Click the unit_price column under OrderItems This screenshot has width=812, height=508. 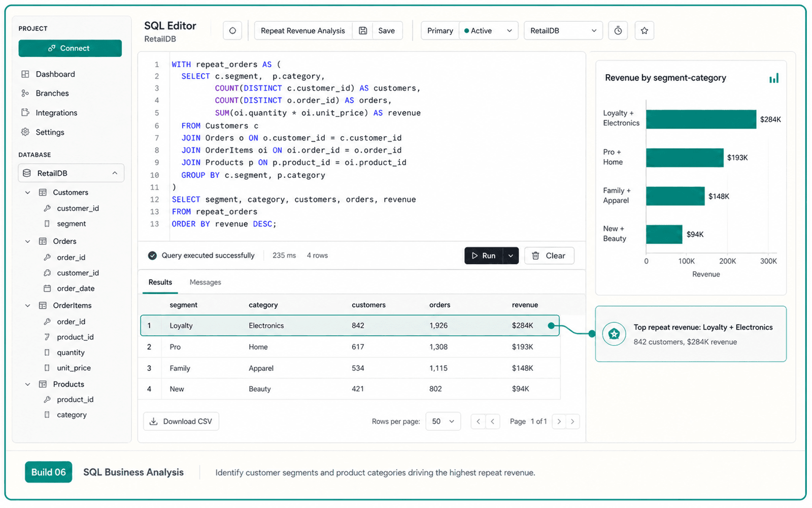tap(74, 368)
